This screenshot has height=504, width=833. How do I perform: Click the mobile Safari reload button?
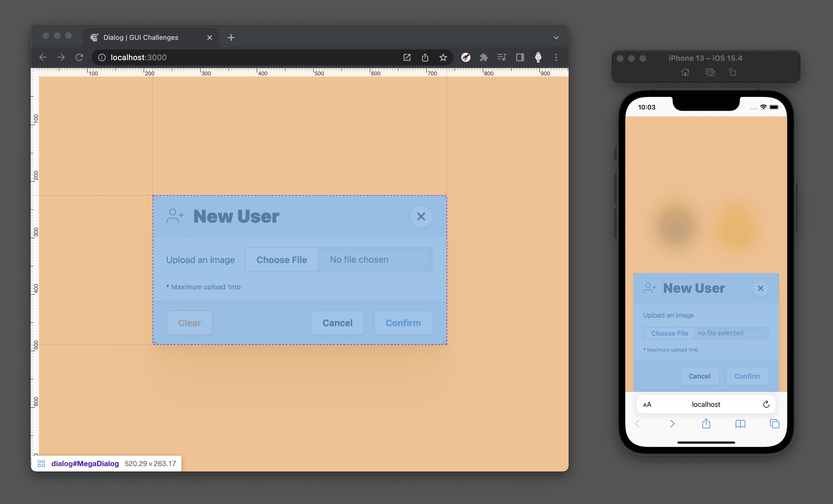(x=767, y=403)
